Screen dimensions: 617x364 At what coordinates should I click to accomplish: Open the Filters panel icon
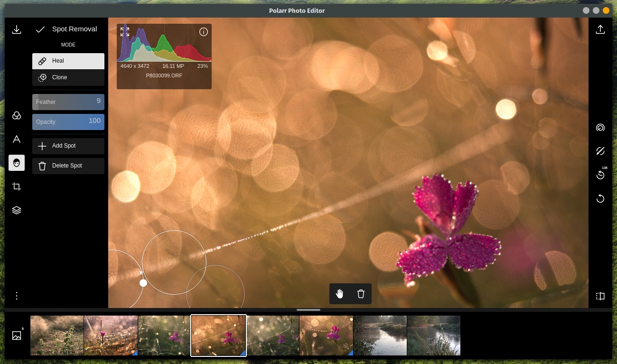click(17, 116)
